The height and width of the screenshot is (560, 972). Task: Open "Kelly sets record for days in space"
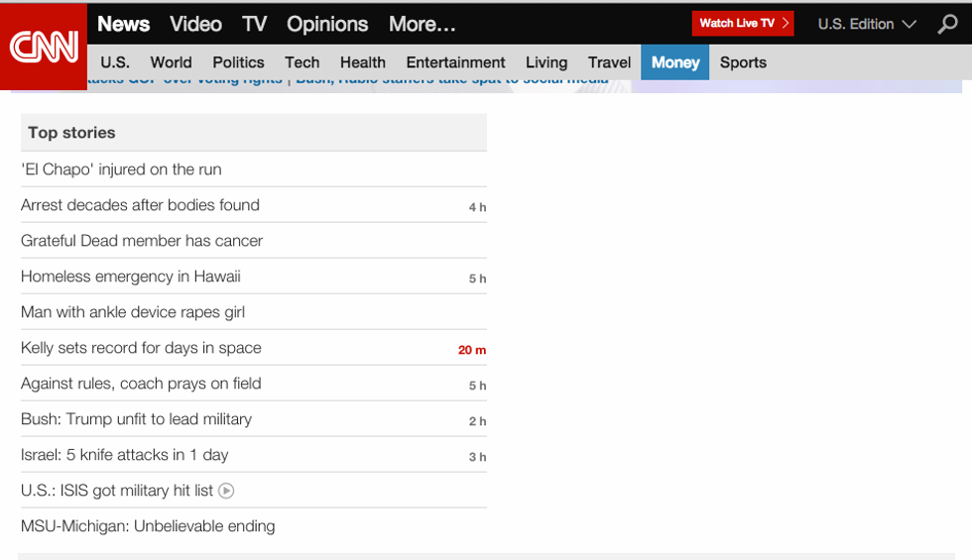coord(141,348)
